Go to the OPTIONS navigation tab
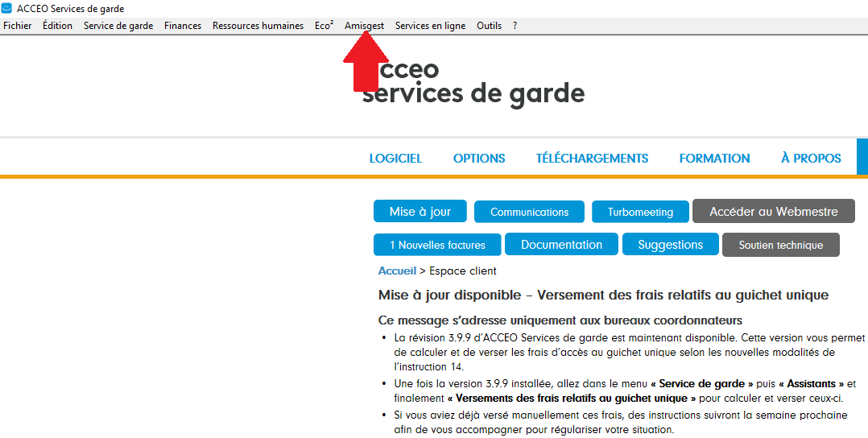The image size is (868, 438). [479, 159]
